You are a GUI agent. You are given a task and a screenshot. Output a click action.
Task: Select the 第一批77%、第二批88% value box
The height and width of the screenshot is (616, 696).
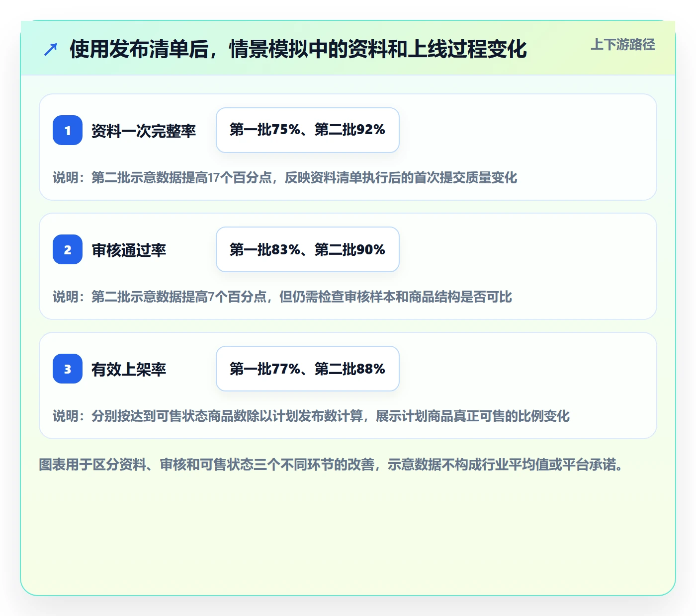[308, 369]
